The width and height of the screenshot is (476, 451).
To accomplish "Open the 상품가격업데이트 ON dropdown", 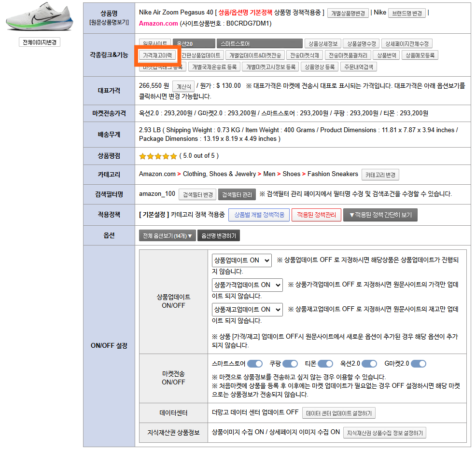I will (x=247, y=285).
